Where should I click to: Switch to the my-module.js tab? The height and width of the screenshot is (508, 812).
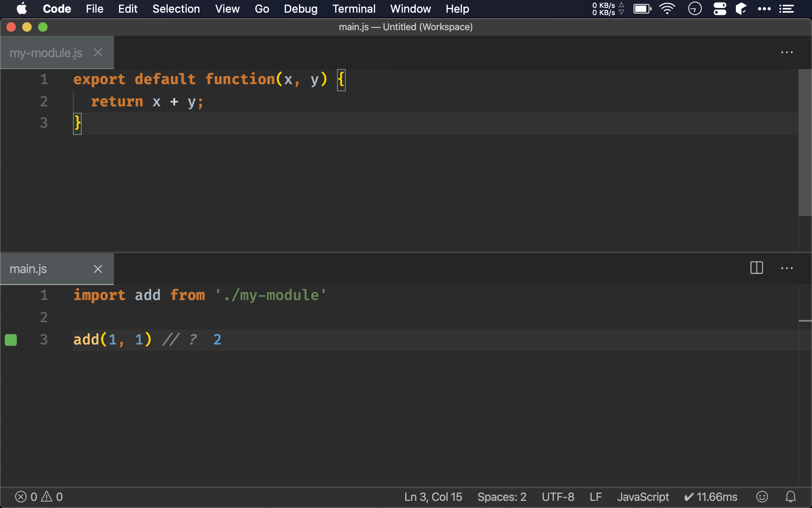click(46, 53)
